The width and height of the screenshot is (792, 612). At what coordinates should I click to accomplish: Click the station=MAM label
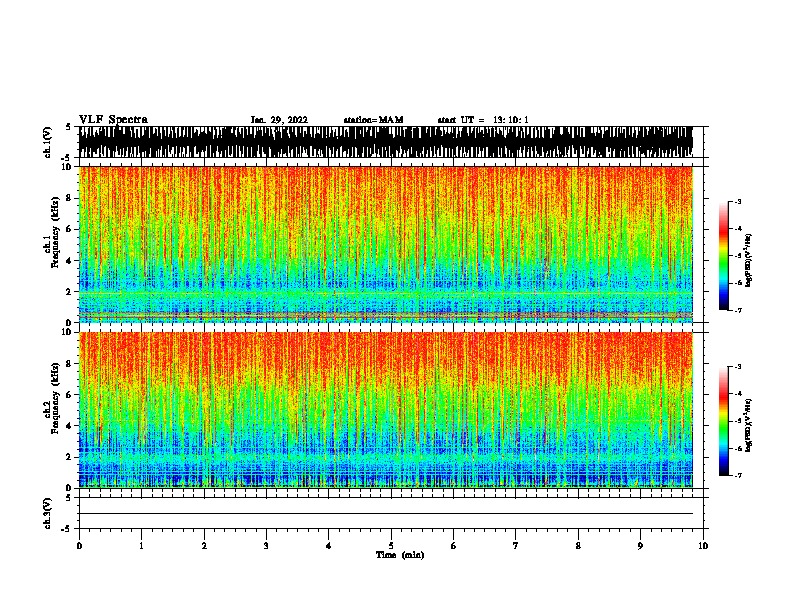coord(373,120)
